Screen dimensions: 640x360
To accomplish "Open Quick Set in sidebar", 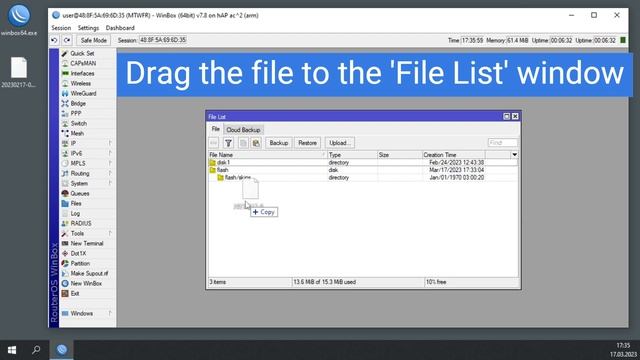I will (x=82, y=53).
